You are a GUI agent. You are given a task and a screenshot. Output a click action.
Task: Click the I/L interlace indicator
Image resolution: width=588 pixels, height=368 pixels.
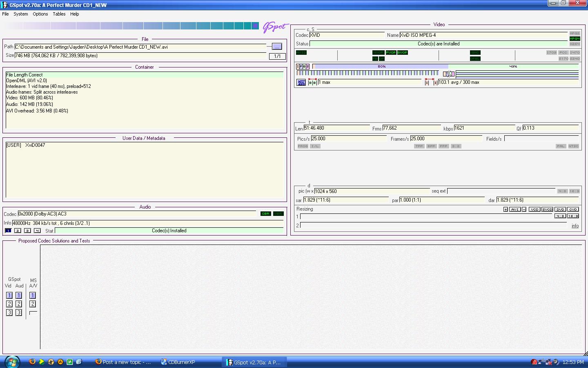(315, 146)
